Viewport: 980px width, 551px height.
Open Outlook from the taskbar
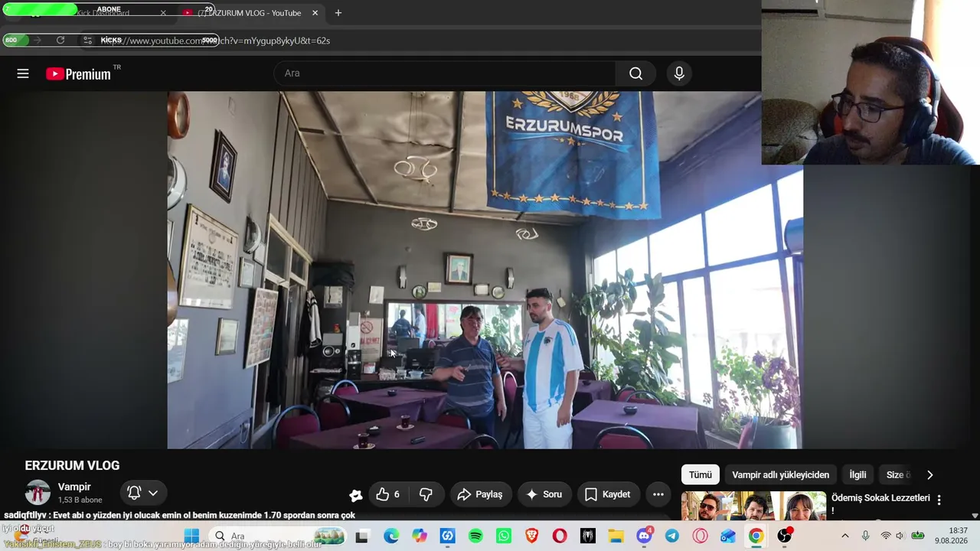[728, 536]
